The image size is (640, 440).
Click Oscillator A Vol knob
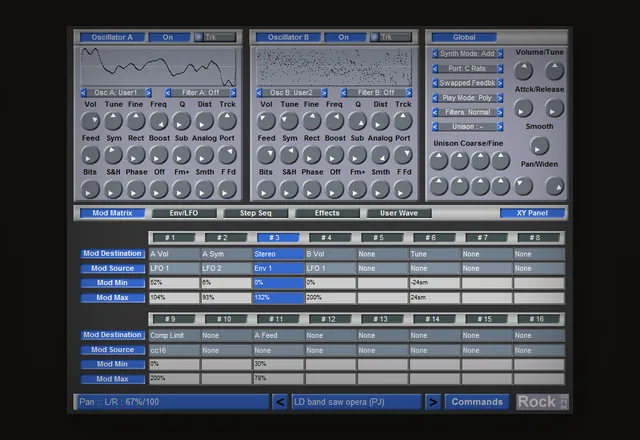91,121
